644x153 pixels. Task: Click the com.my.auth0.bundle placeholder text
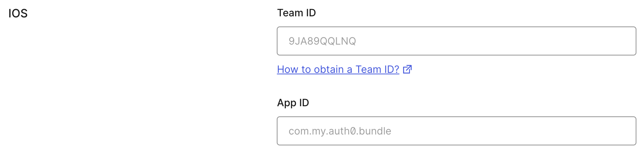pyautogui.click(x=340, y=131)
